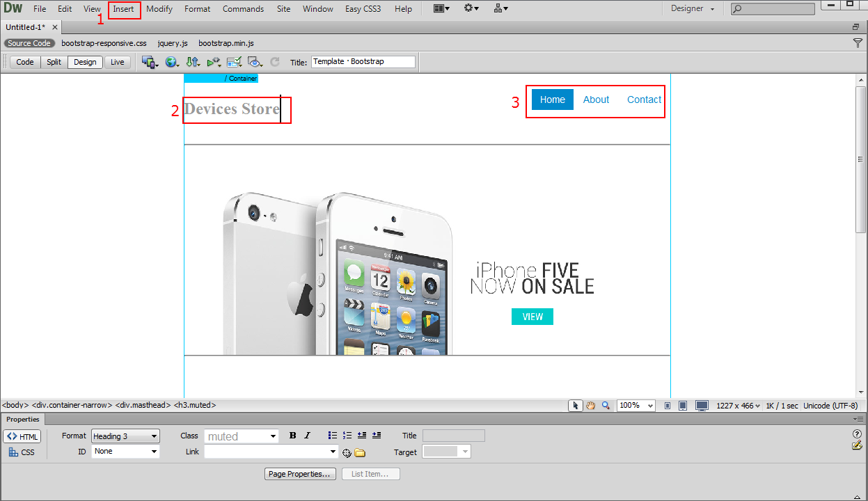The height and width of the screenshot is (501, 868).
Task: Click the Quick Tag Editor pencil icon
Action: (x=857, y=445)
